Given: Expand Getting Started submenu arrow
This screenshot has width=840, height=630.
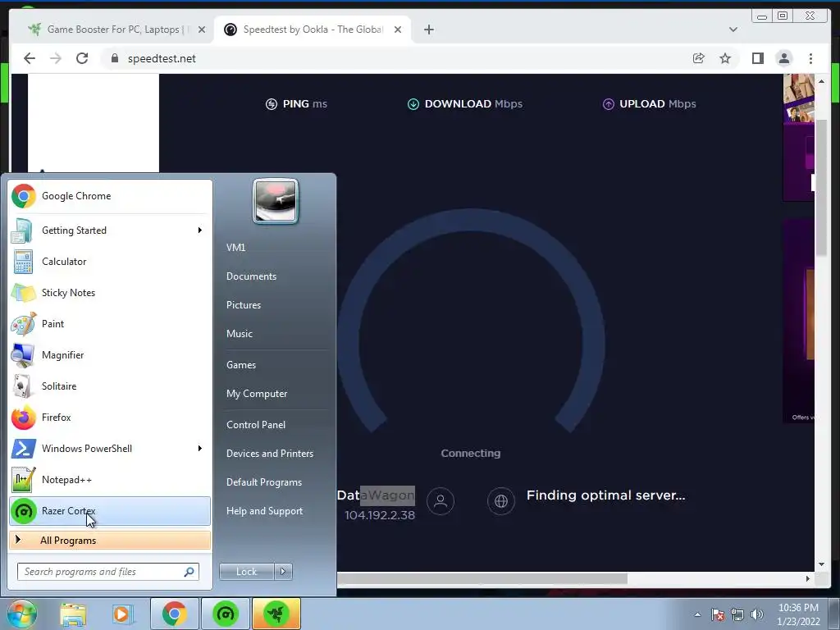Looking at the screenshot, I should tap(200, 231).
